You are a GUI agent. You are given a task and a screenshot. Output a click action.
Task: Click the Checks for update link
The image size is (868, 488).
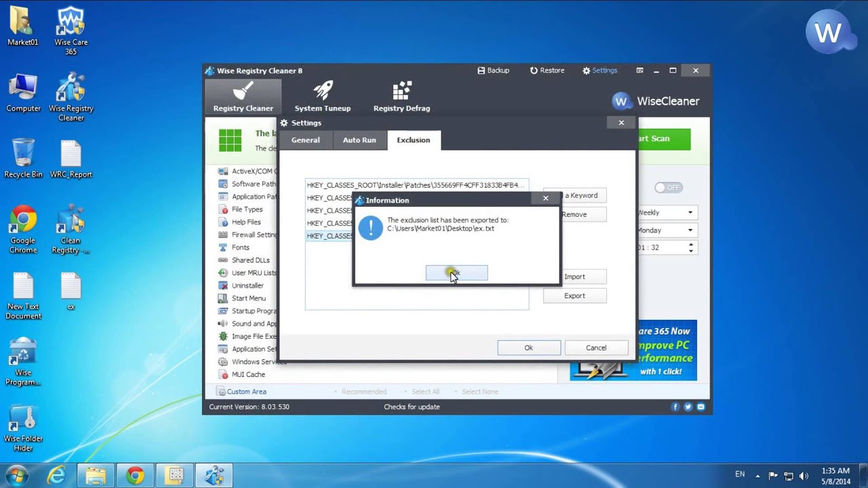(x=412, y=407)
